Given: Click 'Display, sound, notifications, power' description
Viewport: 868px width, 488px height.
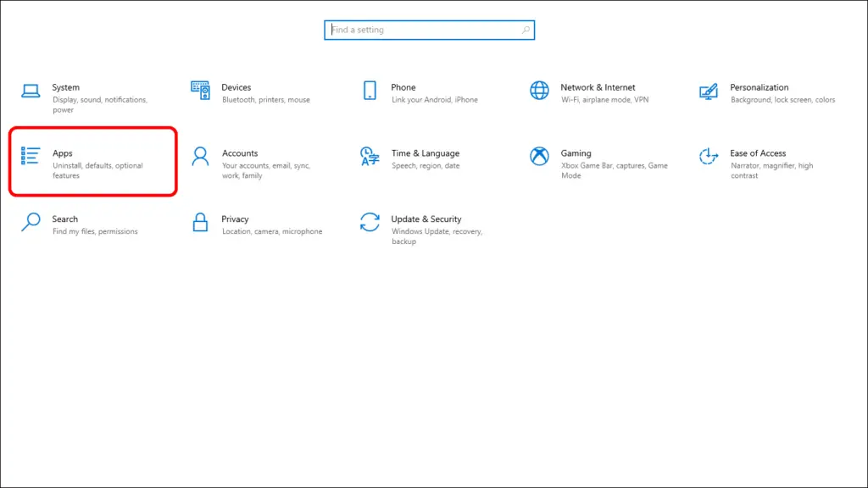Looking at the screenshot, I should point(100,104).
